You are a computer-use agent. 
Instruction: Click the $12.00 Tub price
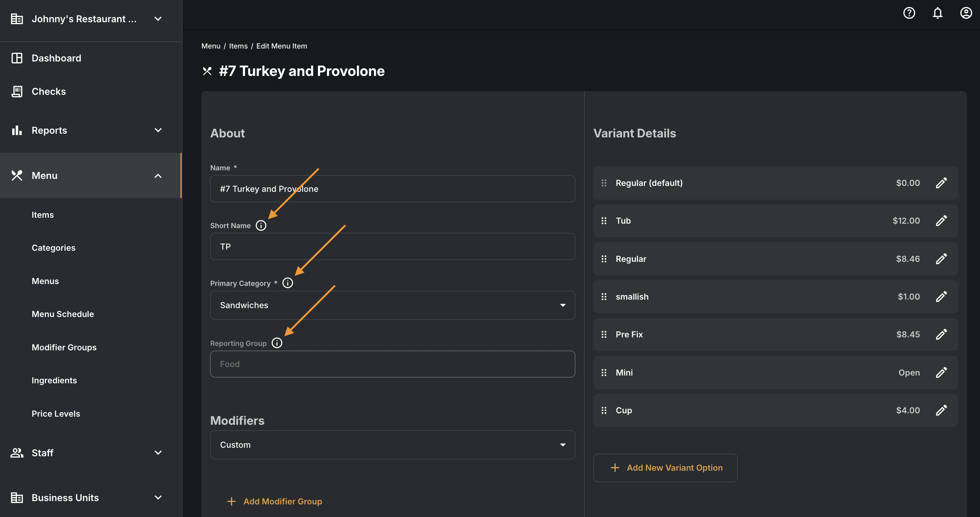[906, 221]
